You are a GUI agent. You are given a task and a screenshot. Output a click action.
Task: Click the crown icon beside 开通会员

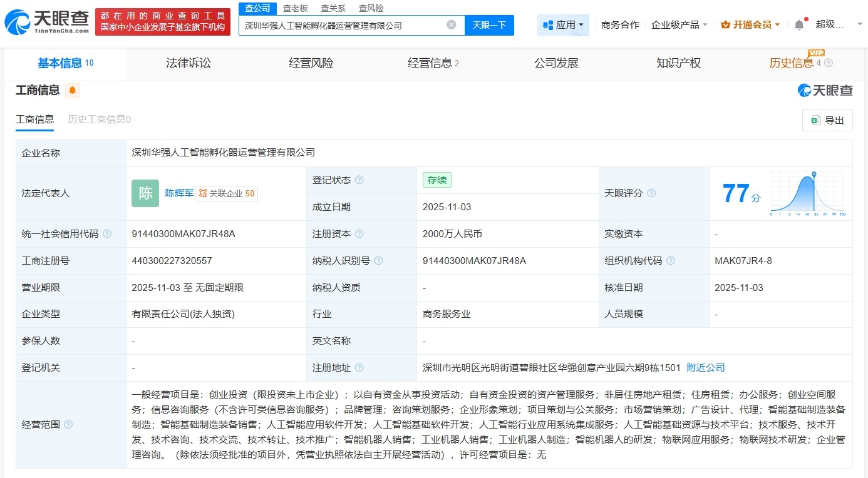click(725, 24)
